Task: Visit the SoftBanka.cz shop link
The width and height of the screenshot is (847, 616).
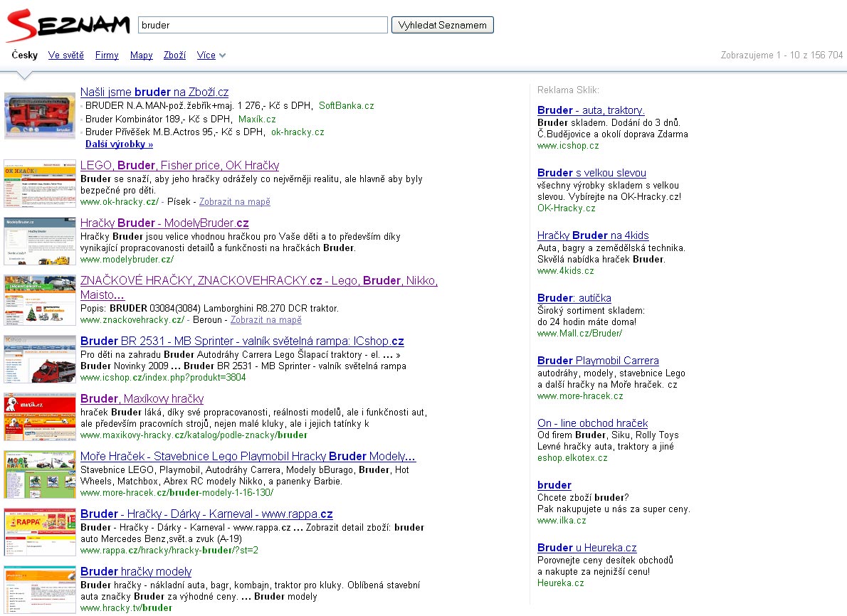Action: (x=346, y=106)
